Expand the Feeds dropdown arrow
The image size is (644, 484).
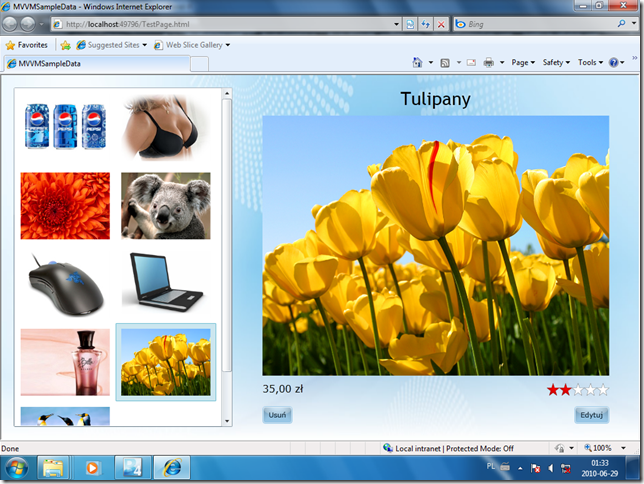[459, 62]
